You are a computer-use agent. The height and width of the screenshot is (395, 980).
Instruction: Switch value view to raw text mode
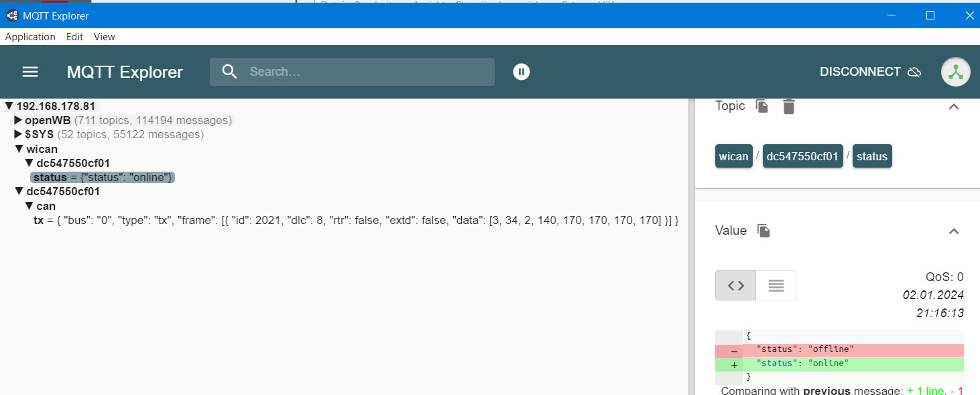pyautogui.click(x=776, y=286)
